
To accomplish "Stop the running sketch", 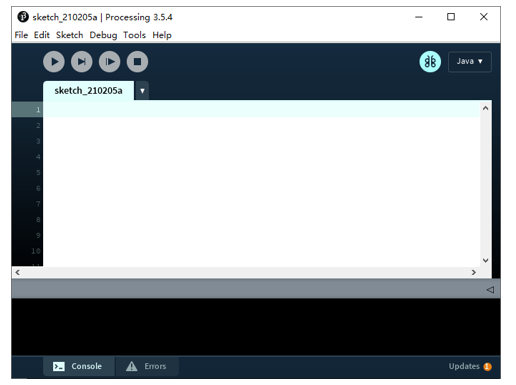I will click(137, 62).
